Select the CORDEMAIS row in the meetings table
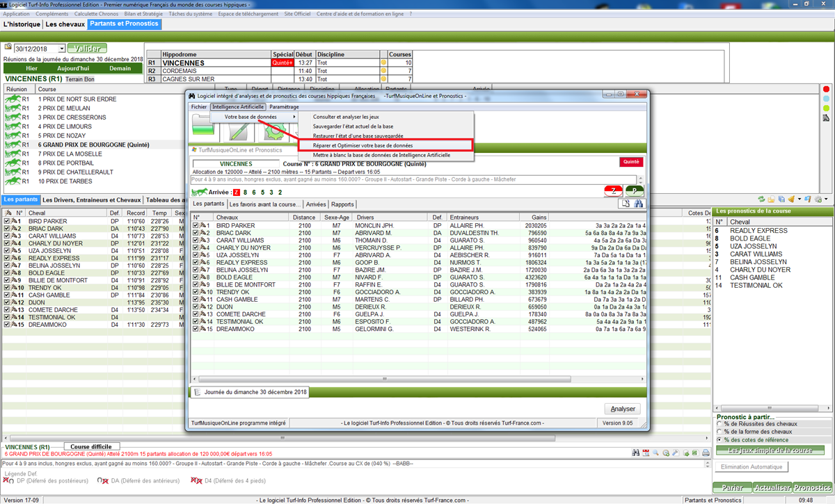 [x=280, y=71]
